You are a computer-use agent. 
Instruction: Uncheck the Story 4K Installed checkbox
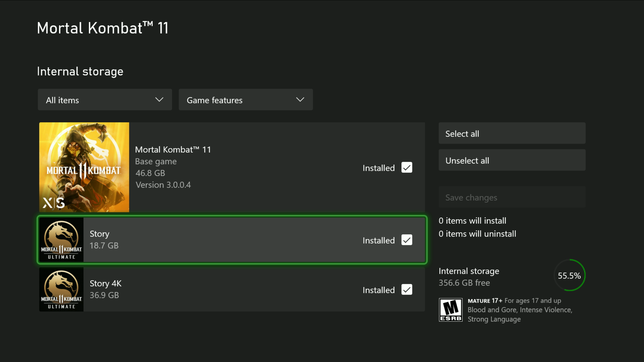[x=407, y=289]
